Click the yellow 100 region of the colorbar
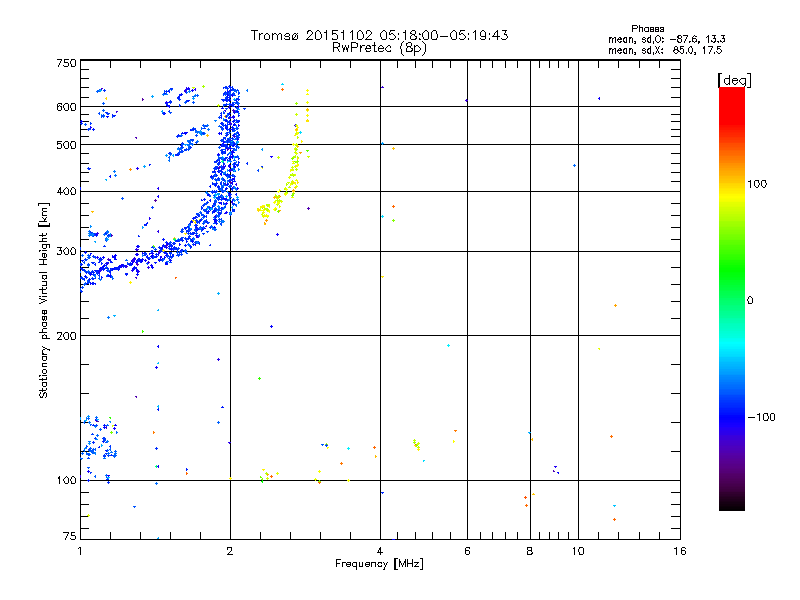 (732, 185)
